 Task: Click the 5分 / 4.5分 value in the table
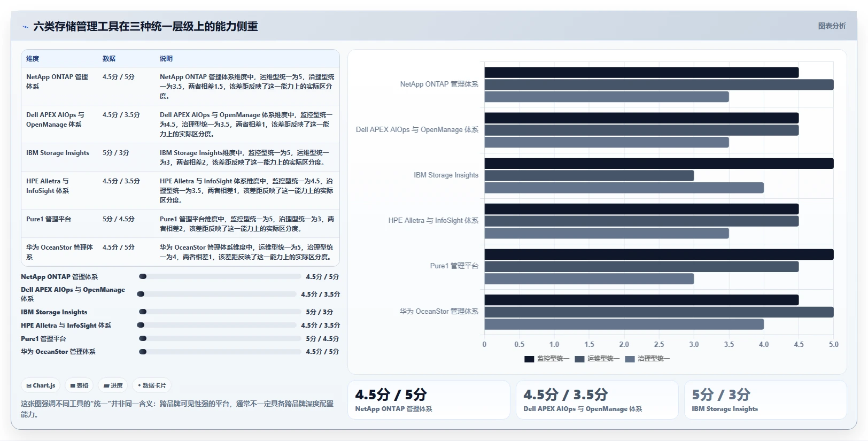[119, 219]
